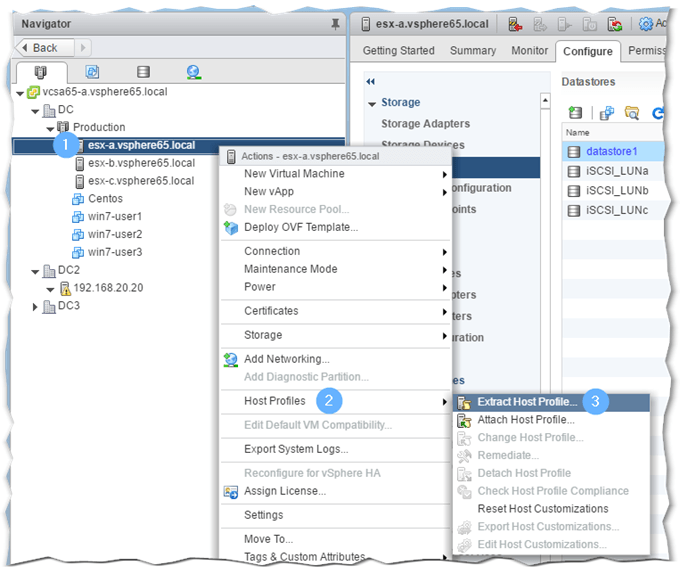680x574 pixels.
Task: Click Assign License icon
Action: tap(231, 492)
